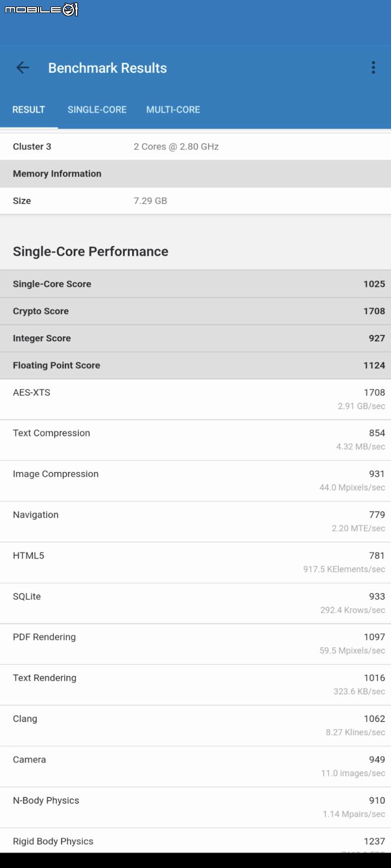The width and height of the screenshot is (391, 868).
Task: Tap the Image Compression result row
Action: (195, 481)
